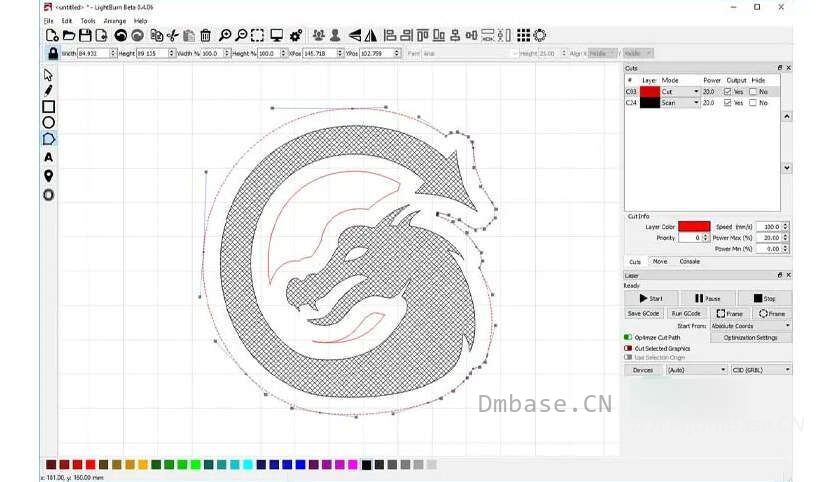Open the Mode dropdown for layer C24
The width and height of the screenshot is (833, 482).
click(x=680, y=103)
